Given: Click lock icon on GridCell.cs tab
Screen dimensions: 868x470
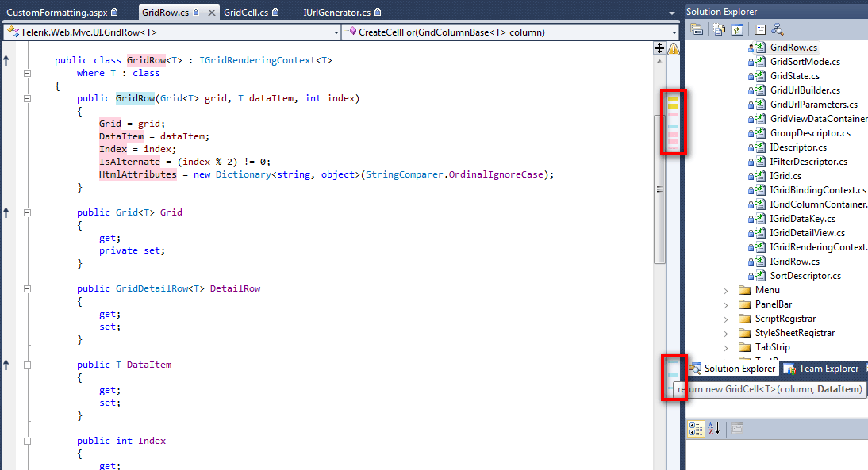Looking at the screenshot, I should [x=275, y=12].
